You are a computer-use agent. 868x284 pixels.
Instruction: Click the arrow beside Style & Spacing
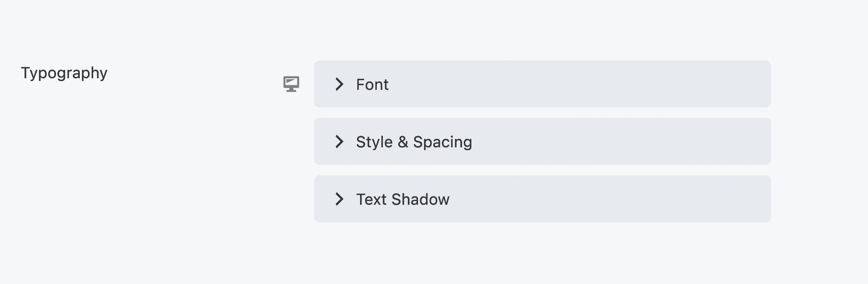340,142
